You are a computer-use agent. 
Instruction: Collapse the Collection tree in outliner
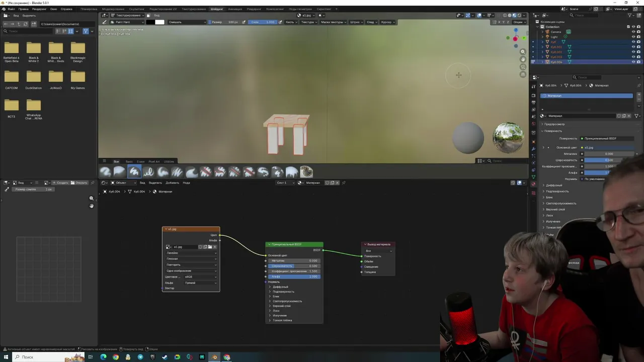click(537, 27)
